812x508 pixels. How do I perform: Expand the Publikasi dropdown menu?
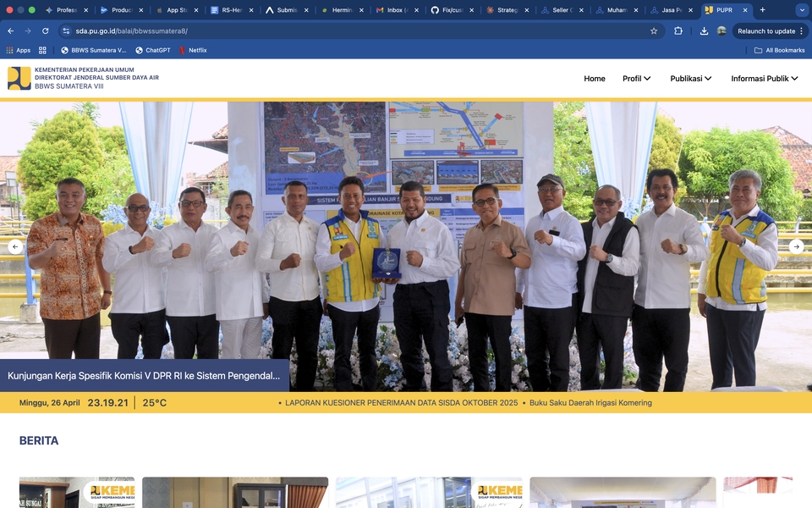pyautogui.click(x=691, y=78)
